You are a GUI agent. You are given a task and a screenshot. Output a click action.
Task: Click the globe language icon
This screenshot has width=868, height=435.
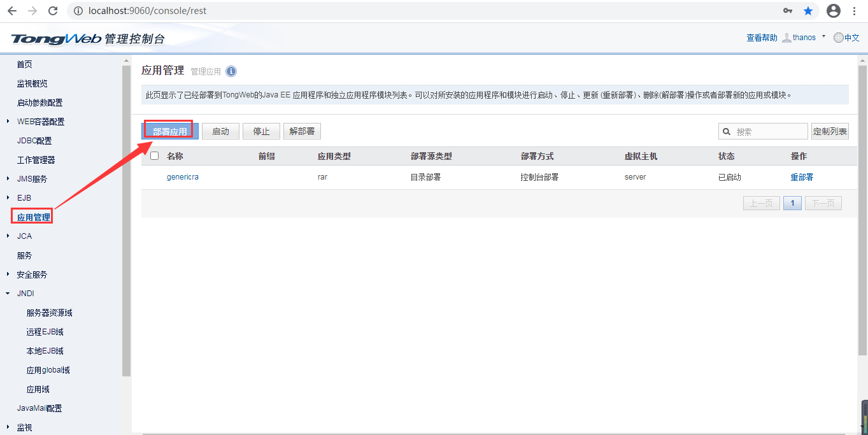[838, 38]
